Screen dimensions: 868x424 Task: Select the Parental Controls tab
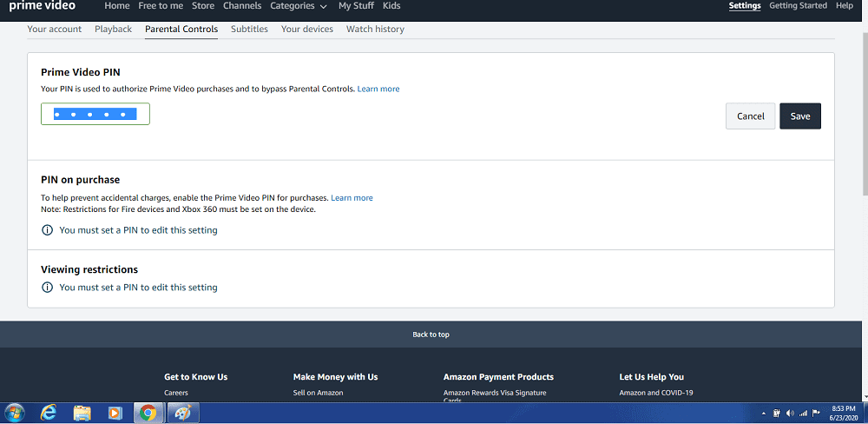click(x=181, y=29)
